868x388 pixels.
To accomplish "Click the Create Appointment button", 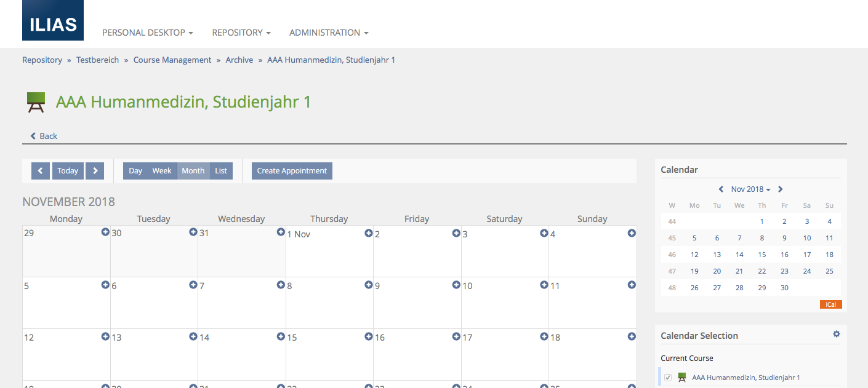I will (292, 171).
